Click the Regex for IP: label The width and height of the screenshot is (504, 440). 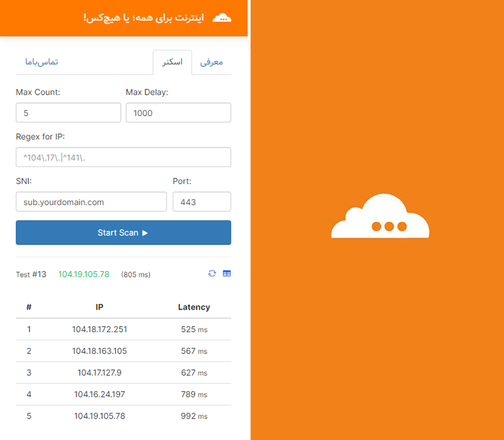(x=40, y=137)
